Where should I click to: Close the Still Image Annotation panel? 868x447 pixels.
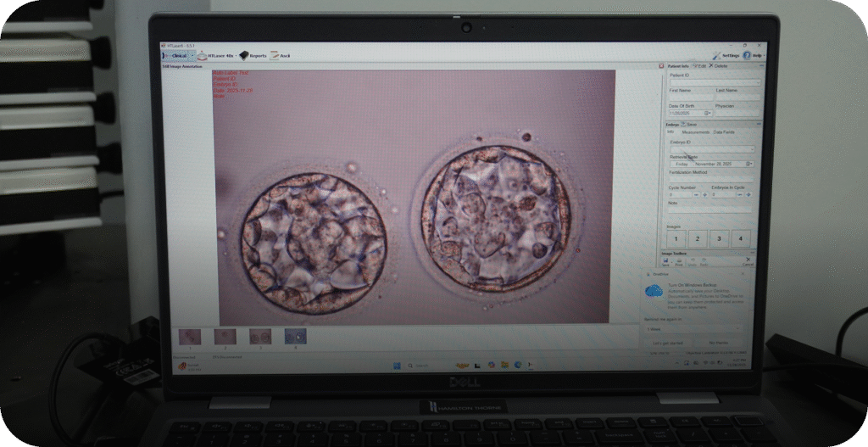[661, 66]
